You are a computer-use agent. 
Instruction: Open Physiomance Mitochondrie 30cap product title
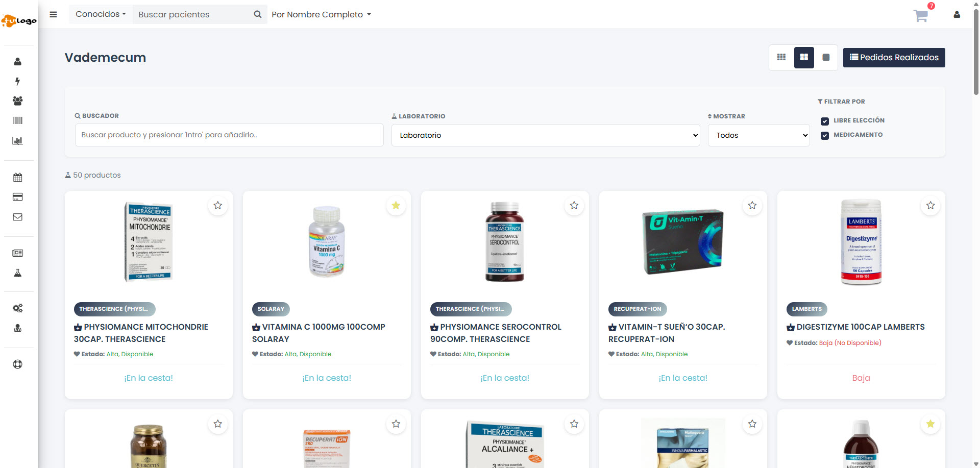[x=141, y=333]
